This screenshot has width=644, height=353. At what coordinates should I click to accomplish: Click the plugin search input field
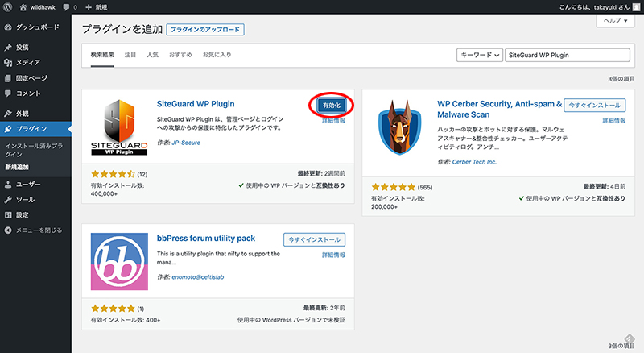pos(568,56)
